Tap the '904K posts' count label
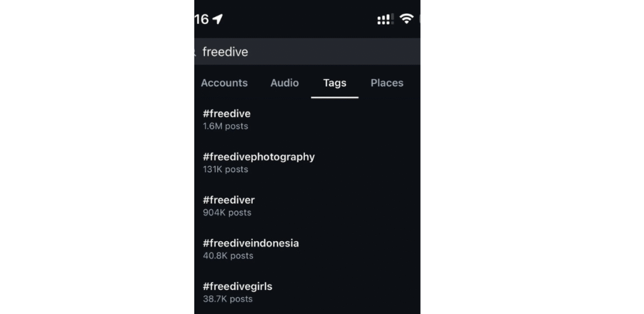Image resolution: width=644 pixels, height=314 pixels. pyautogui.click(x=227, y=212)
